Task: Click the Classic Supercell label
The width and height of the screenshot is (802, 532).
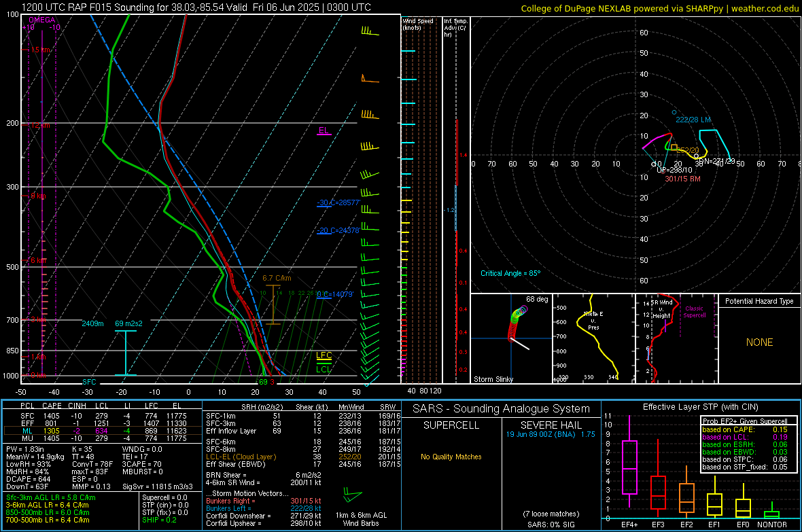Action: coord(695,312)
